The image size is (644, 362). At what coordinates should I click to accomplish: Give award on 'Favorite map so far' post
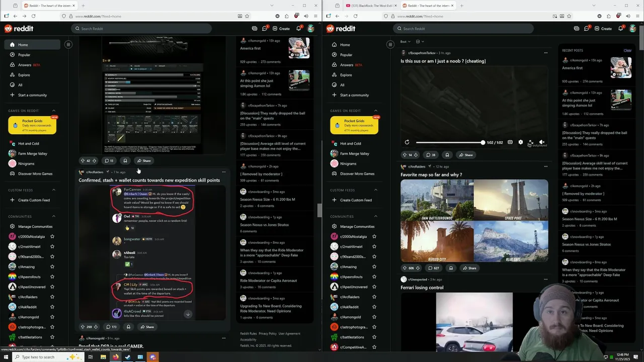[451, 268]
